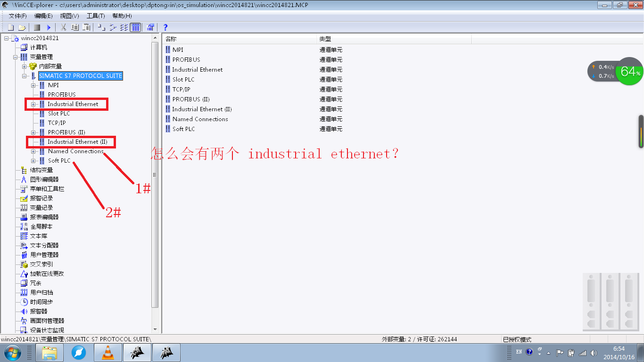
Task: Click the Open project folder icon
Action: click(x=22, y=28)
